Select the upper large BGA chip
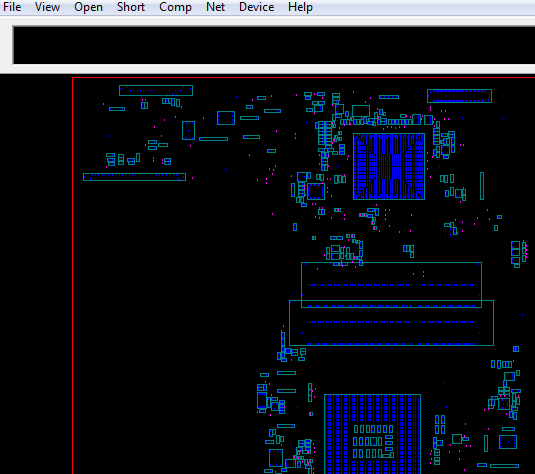Viewport: 535px width, 474px height. click(389, 167)
